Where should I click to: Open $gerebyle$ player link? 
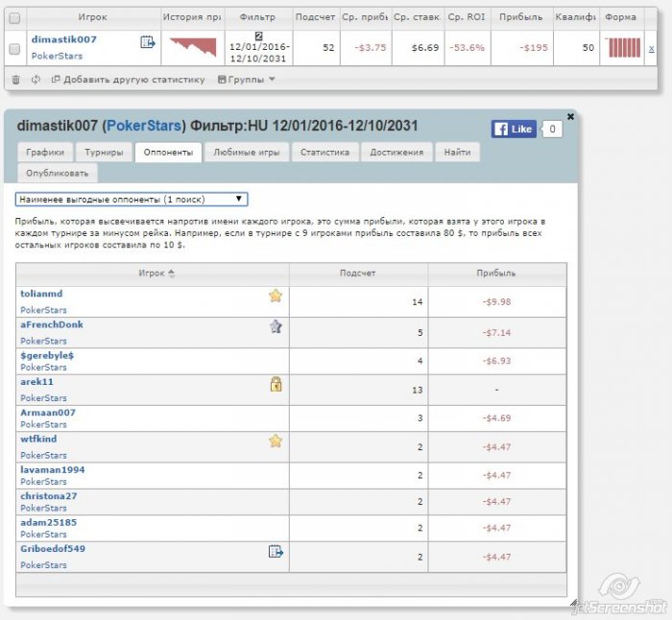tap(47, 355)
